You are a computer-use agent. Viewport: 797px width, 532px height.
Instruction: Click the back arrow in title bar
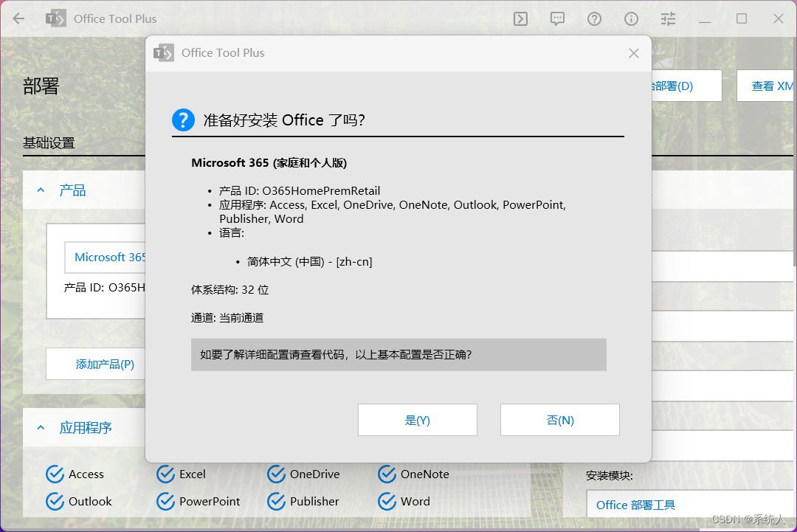point(18,18)
